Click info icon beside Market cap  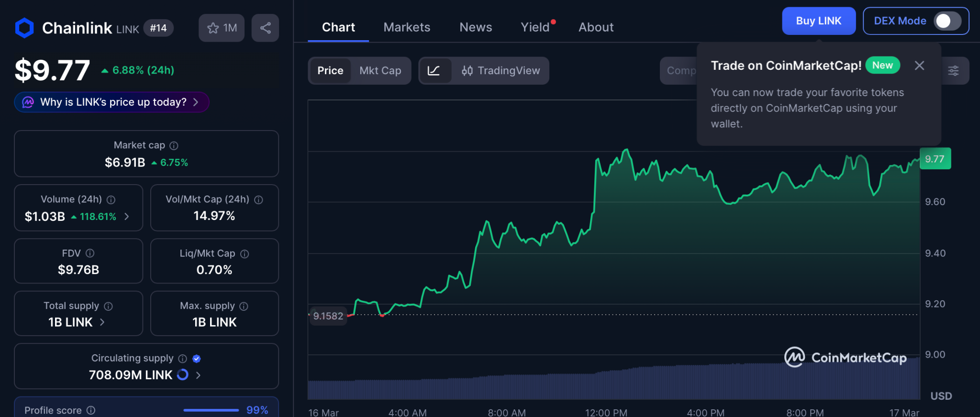tap(174, 145)
